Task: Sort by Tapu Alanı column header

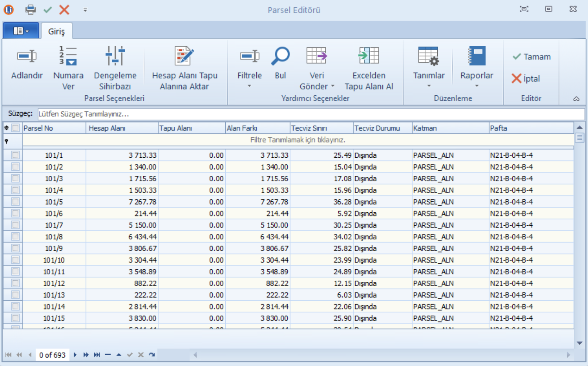Action: (192, 128)
